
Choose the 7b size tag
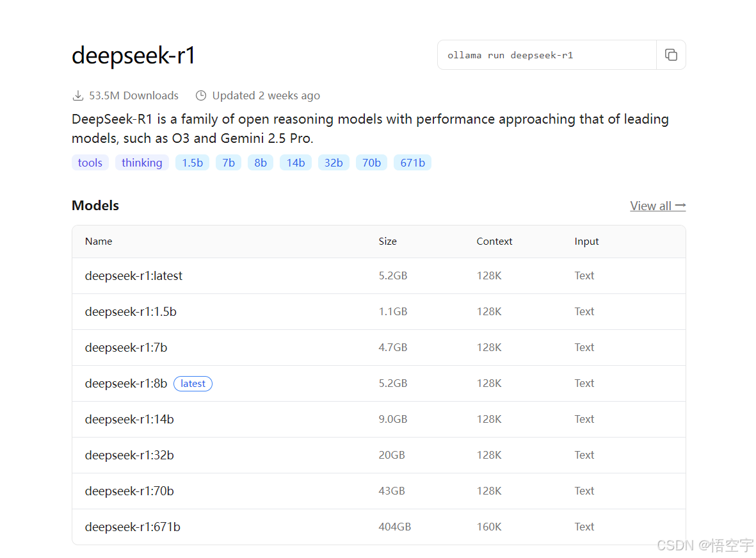pos(229,163)
